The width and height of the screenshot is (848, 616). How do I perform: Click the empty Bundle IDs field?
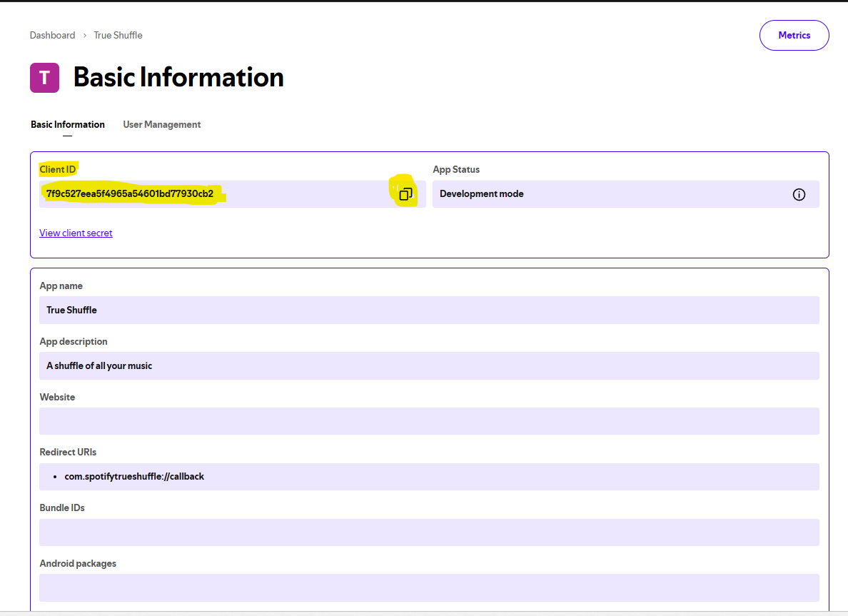click(430, 532)
